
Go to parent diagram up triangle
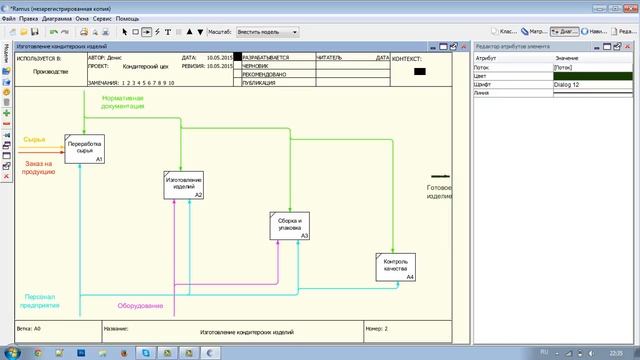[x=189, y=32]
